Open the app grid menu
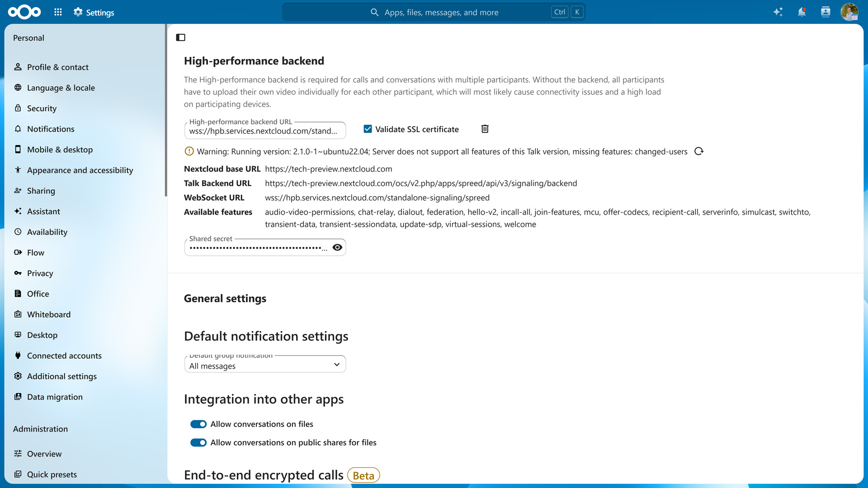868x488 pixels. (x=58, y=12)
